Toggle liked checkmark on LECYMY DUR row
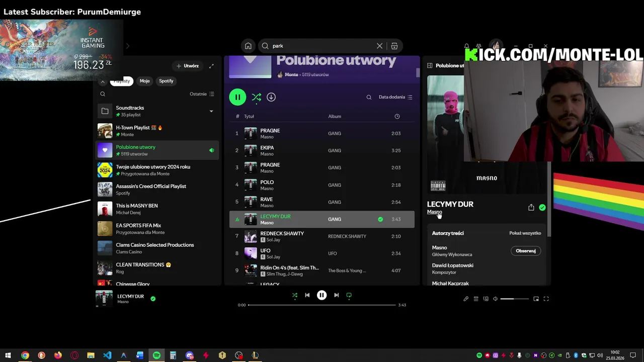 [380, 219]
